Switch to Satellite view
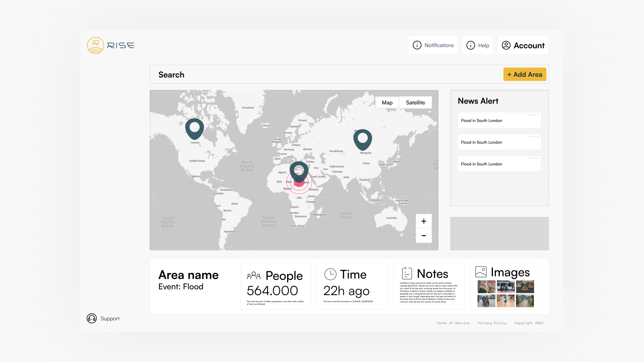 click(x=415, y=103)
